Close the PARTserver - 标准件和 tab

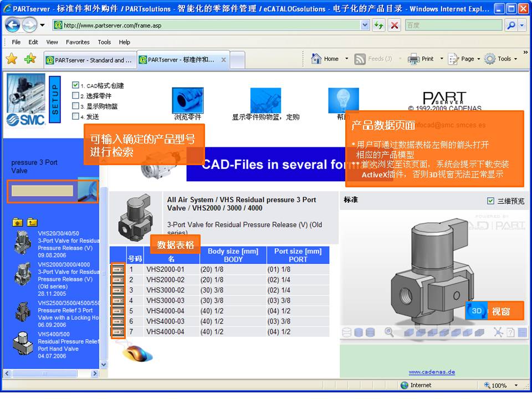tap(223, 60)
